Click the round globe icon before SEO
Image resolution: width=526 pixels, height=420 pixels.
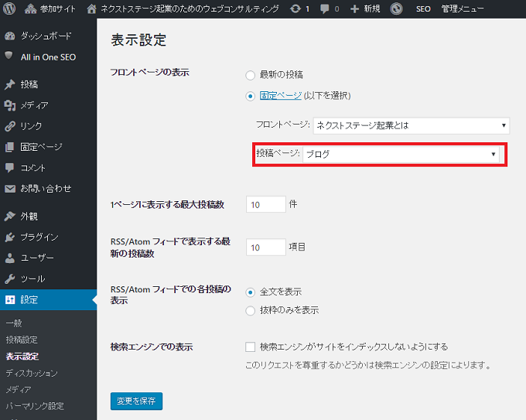pyautogui.click(x=396, y=9)
